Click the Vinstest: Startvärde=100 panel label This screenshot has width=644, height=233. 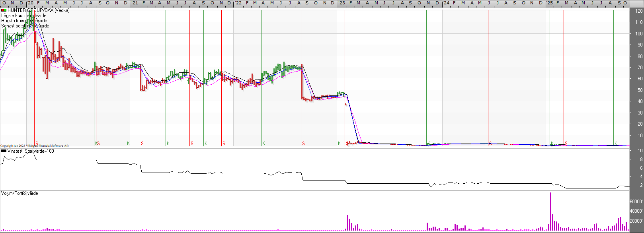click(31, 151)
